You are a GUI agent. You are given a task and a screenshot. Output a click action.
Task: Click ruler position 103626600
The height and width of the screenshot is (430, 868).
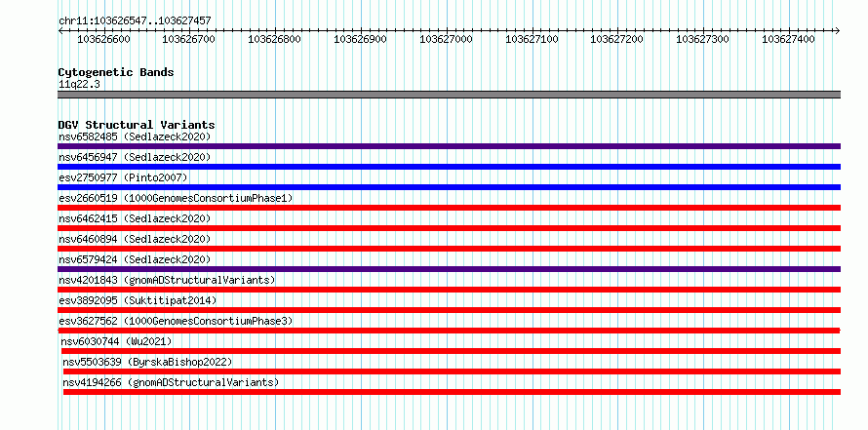(104, 39)
